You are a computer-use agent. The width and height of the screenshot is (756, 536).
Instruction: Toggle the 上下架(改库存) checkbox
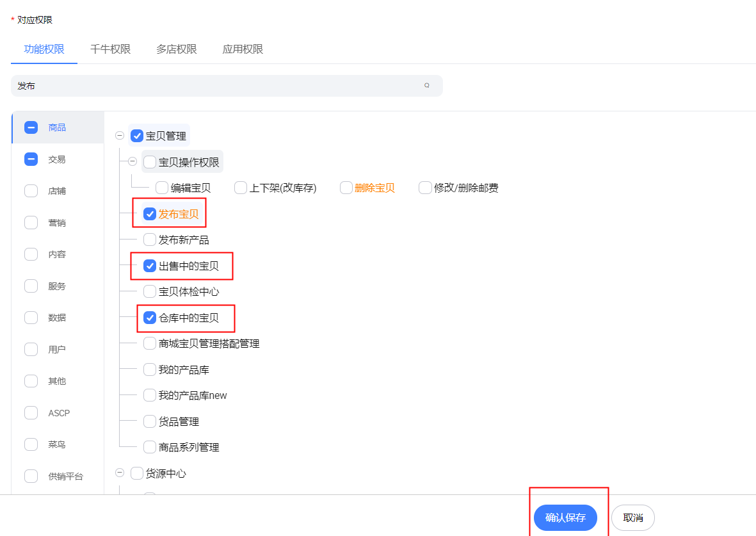(x=241, y=188)
